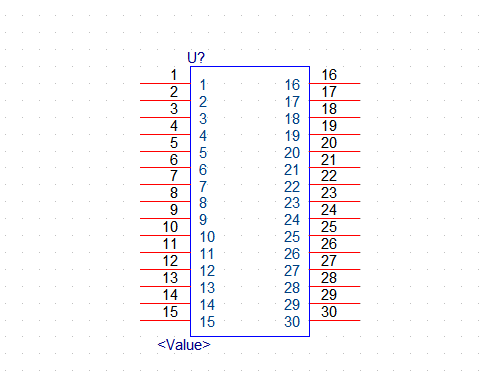483x386 pixels.
Task: Click the pin 22 red line
Action: click(x=335, y=184)
